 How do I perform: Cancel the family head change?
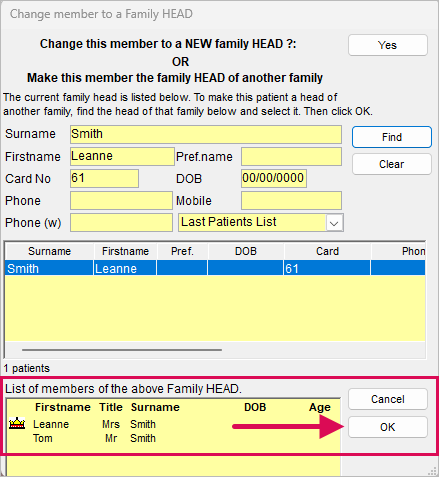tap(388, 399)
